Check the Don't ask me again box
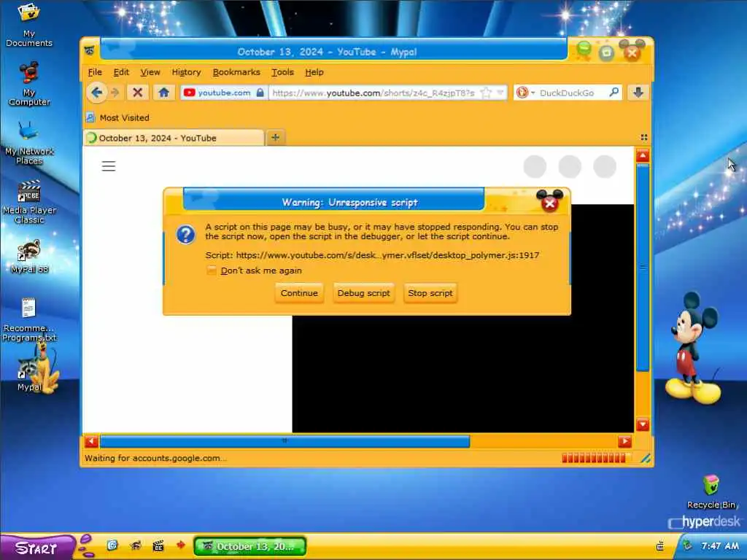747x560 pixels. pos(211,271)
